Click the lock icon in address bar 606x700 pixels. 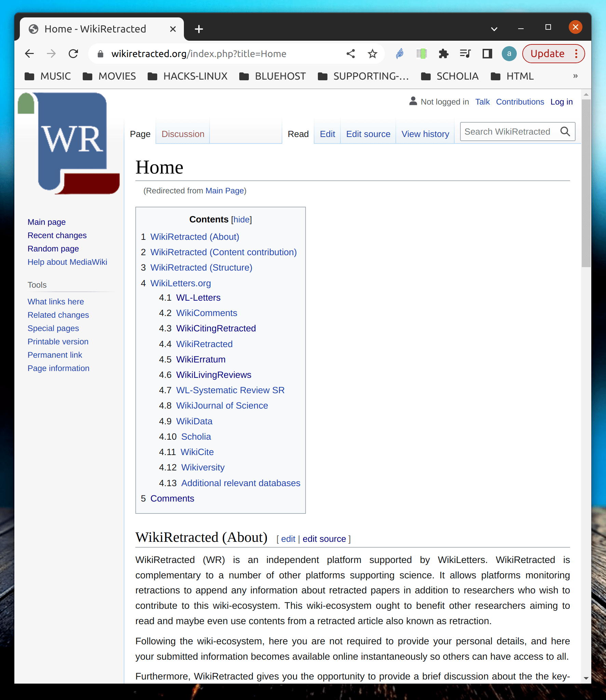pos(100,54)
